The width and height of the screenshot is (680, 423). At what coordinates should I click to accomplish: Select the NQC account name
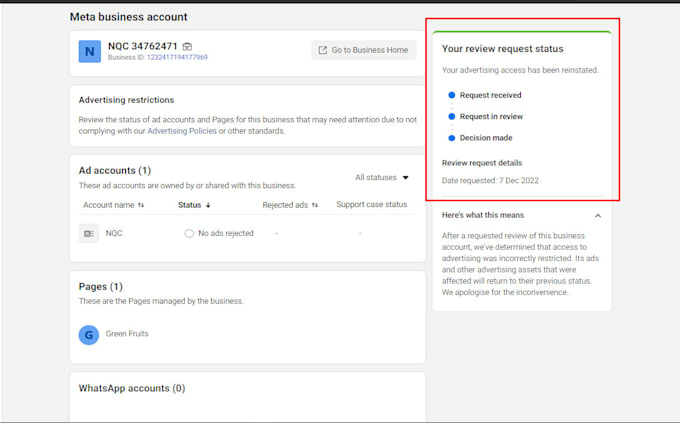click(114, 233)
